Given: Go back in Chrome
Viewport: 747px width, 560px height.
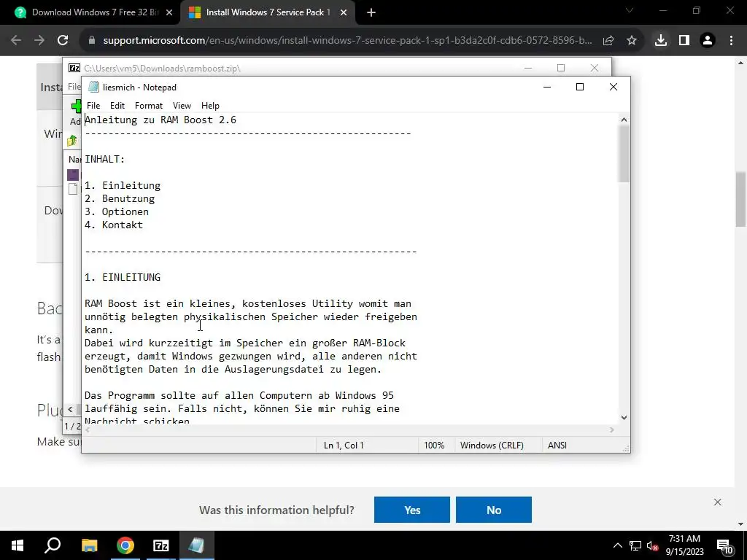Looking at the screenshot, I should (x=16, y=41).
